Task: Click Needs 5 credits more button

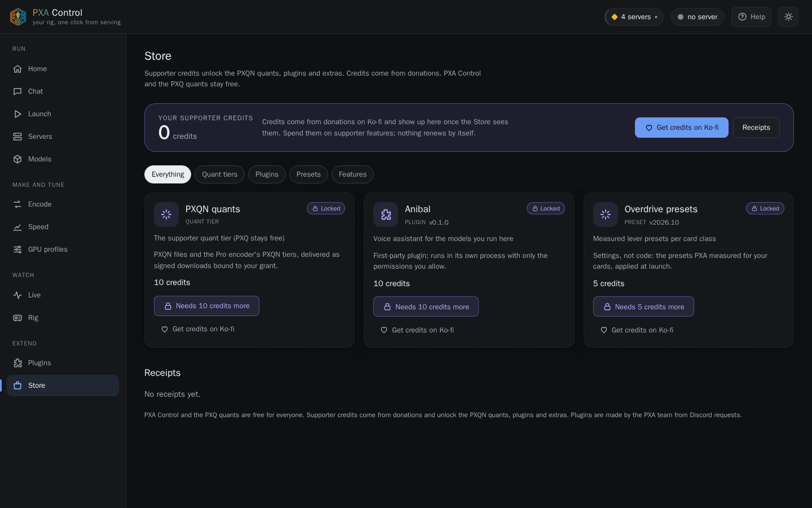Action: 643,306
